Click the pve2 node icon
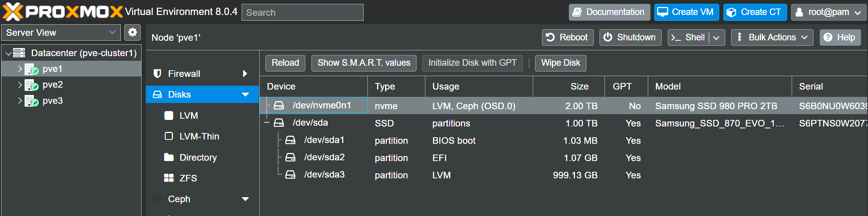868x216 pixels. click(x=31, y=85)
